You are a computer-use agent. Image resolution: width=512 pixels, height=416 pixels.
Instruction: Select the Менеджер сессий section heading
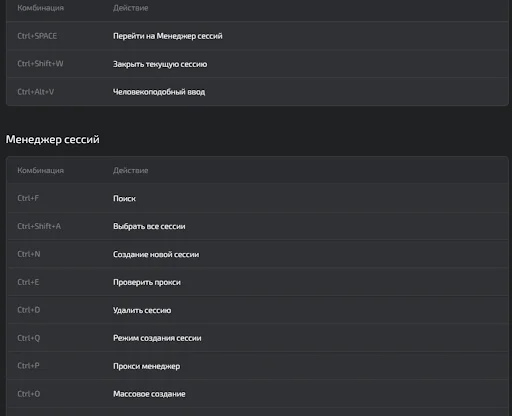point(52,139)
